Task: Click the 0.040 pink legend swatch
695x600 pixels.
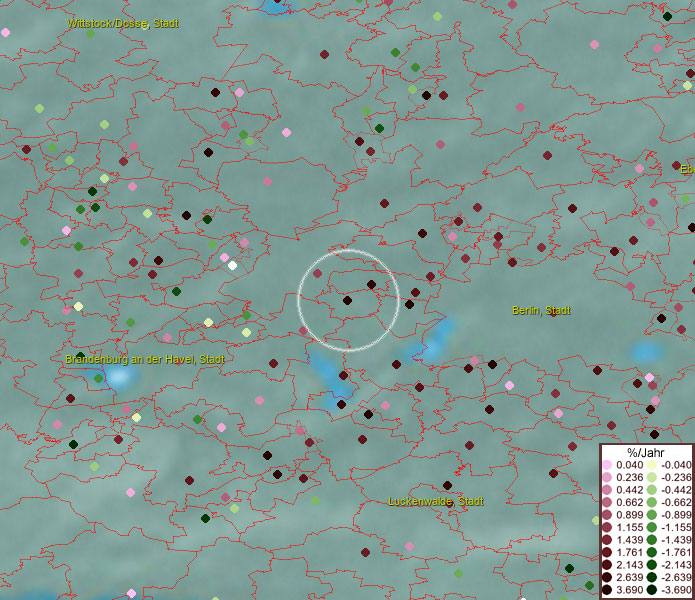Action: [607, 465]
